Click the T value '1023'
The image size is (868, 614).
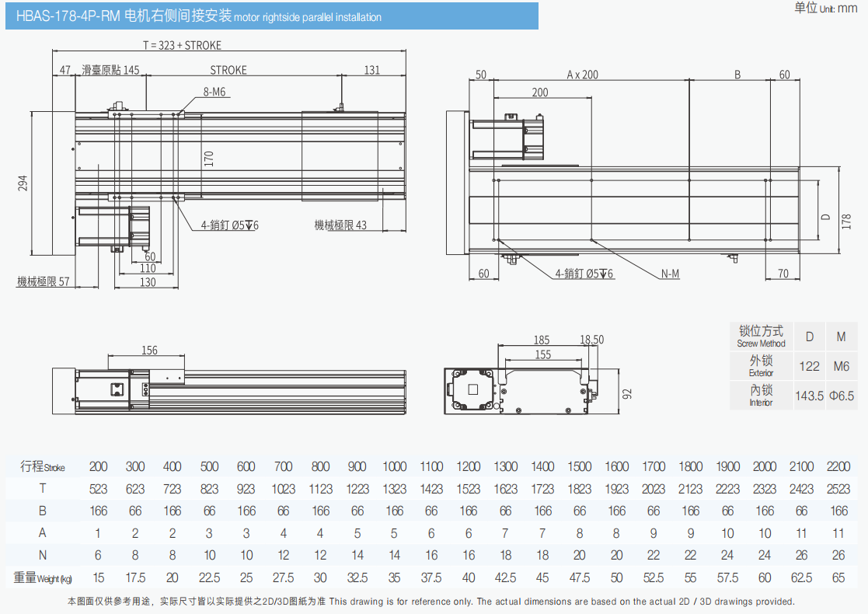(284, 489)
